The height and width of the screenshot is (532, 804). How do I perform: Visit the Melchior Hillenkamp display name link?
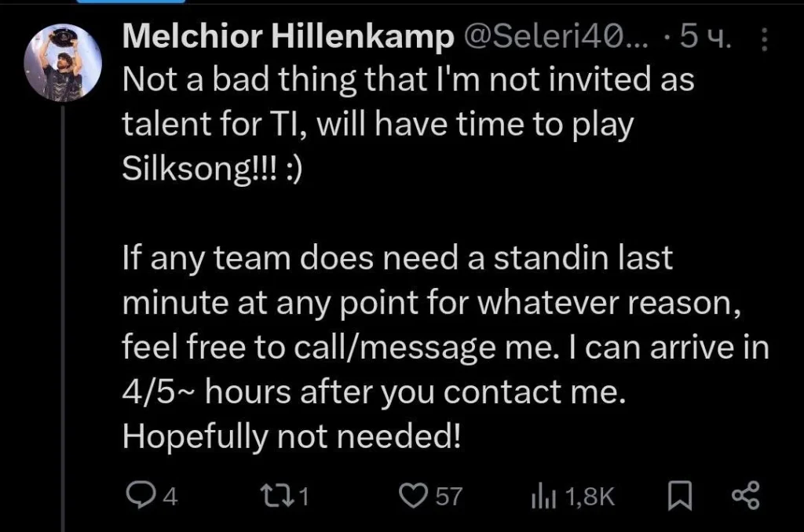tap(288, 37)
